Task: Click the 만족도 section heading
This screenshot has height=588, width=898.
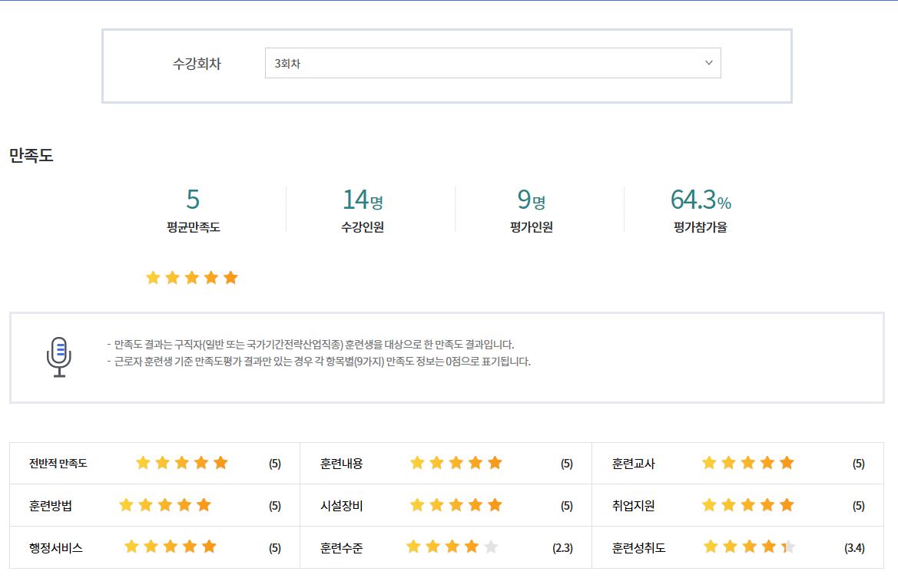Action: tap(31, 156)
